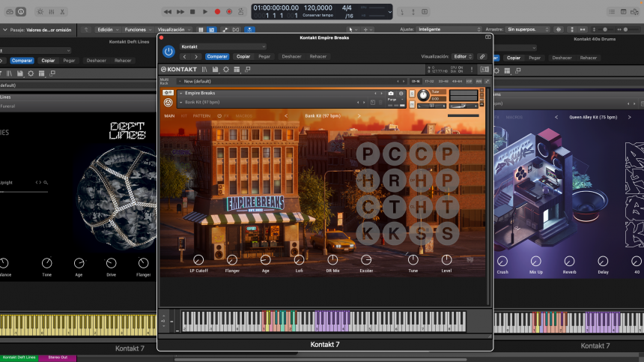Viewport: 644px width, 362px height.
Task: Select the 17-32 channel range tab
Action: click(429, 82)
